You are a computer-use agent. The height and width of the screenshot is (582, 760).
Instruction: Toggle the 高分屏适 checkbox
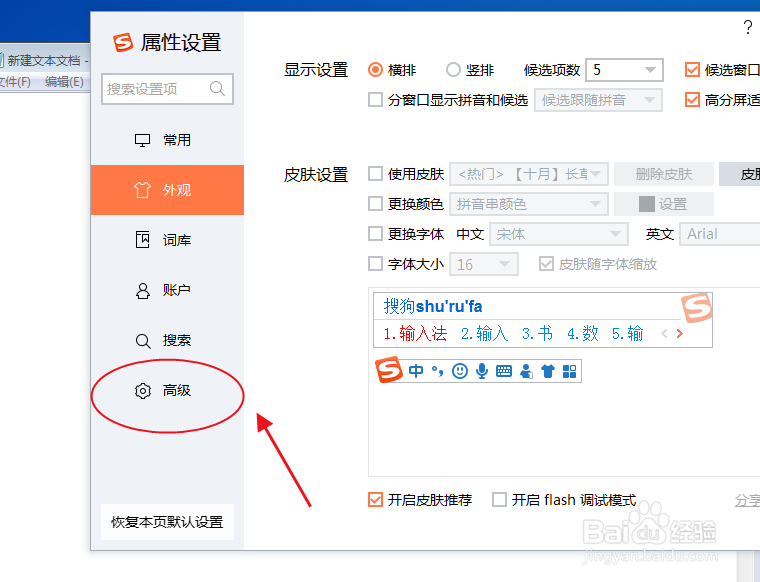[692, 100]
